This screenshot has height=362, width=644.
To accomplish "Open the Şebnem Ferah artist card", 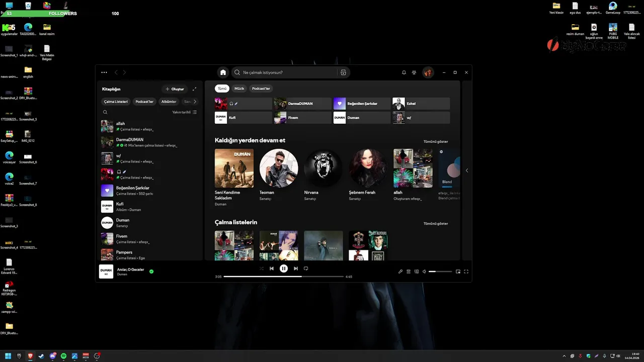I will tap(368, 175).
